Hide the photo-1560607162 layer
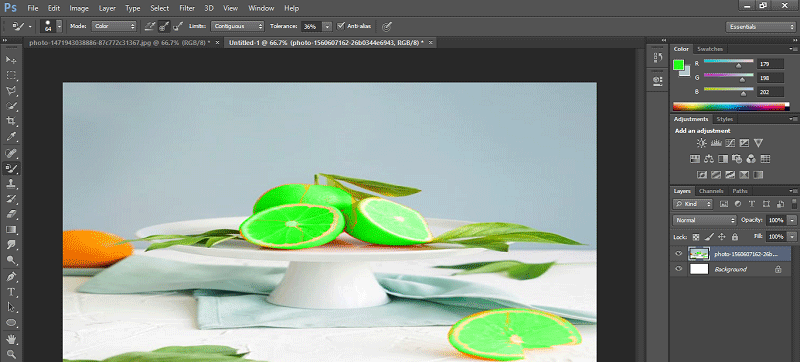 (678, 253)
